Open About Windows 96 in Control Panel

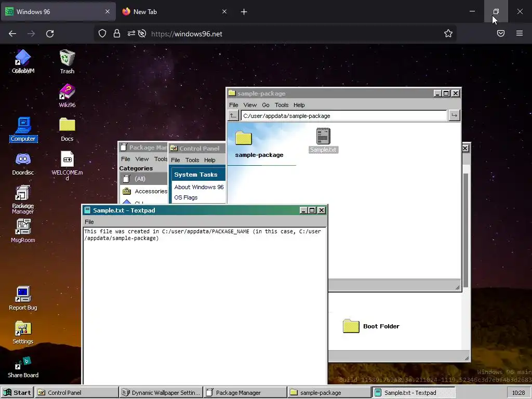click(199, 187)
